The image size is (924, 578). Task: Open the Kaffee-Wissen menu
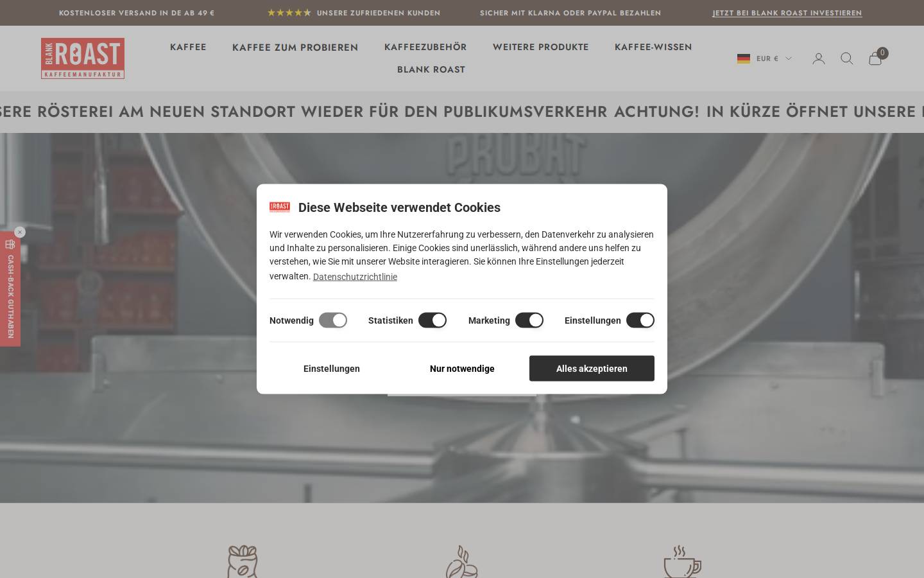[653, 47]
